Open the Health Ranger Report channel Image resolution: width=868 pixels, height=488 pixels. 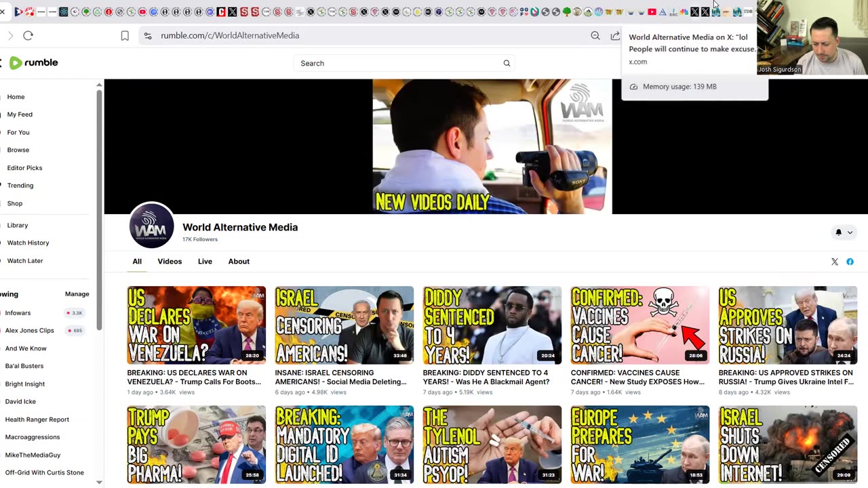click(x=37, y=420)
